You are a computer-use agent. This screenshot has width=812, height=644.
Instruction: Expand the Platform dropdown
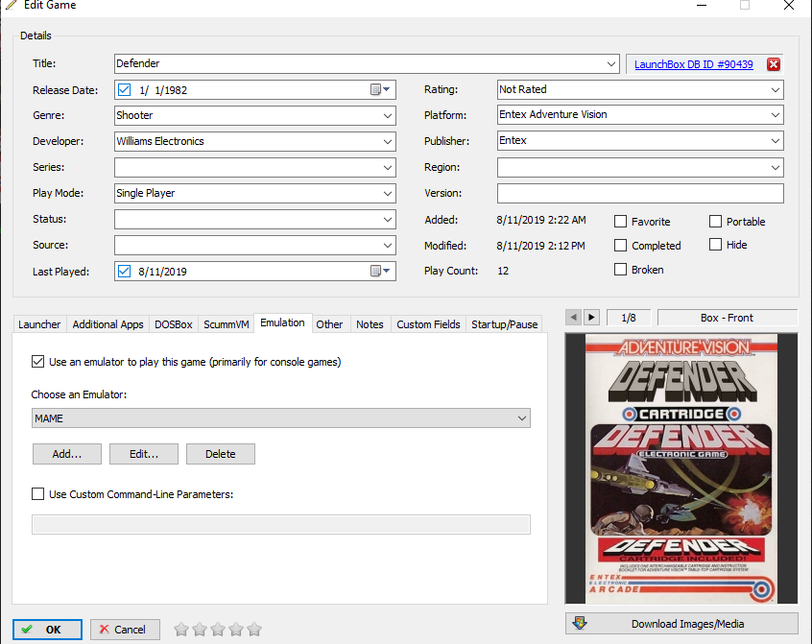(x=776, y=114)
